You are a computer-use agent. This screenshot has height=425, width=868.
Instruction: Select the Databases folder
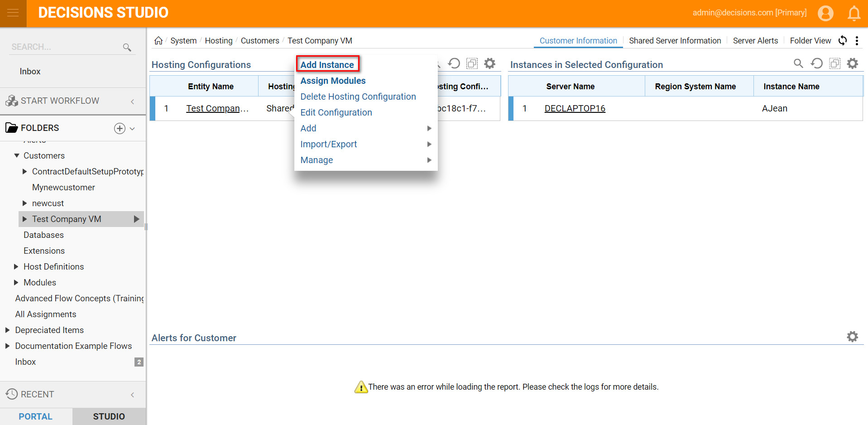point(43,235)
